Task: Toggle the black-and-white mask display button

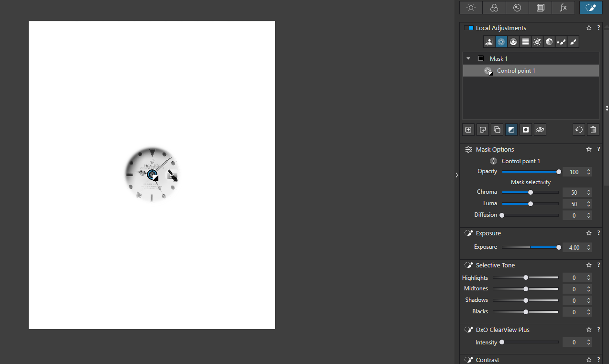Action: tap(511, 130)
